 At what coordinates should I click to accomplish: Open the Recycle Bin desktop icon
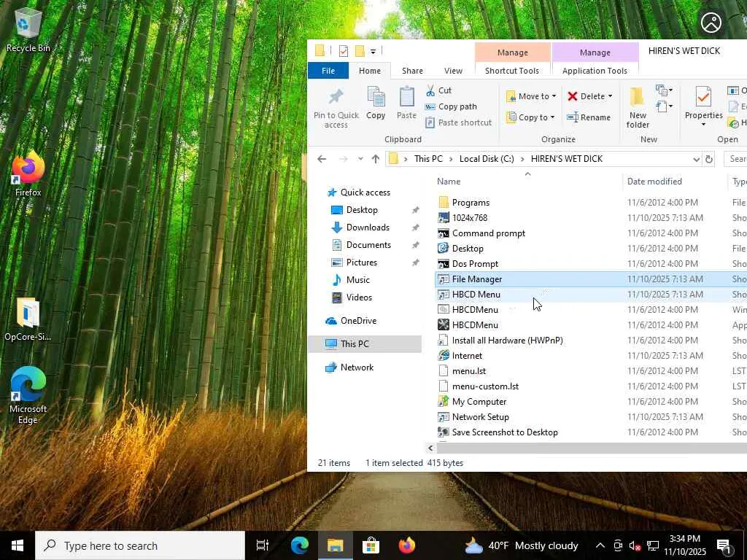click(x=28, y=31)
